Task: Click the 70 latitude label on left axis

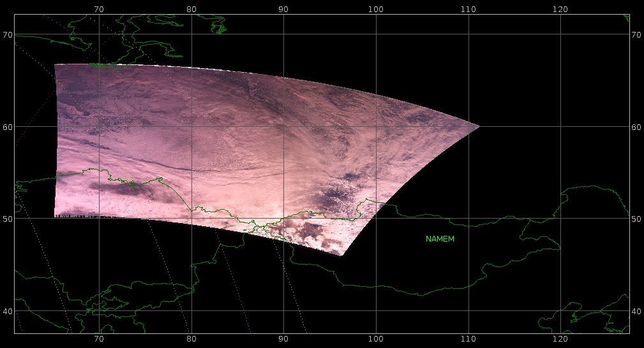Action: pos(8,35)
